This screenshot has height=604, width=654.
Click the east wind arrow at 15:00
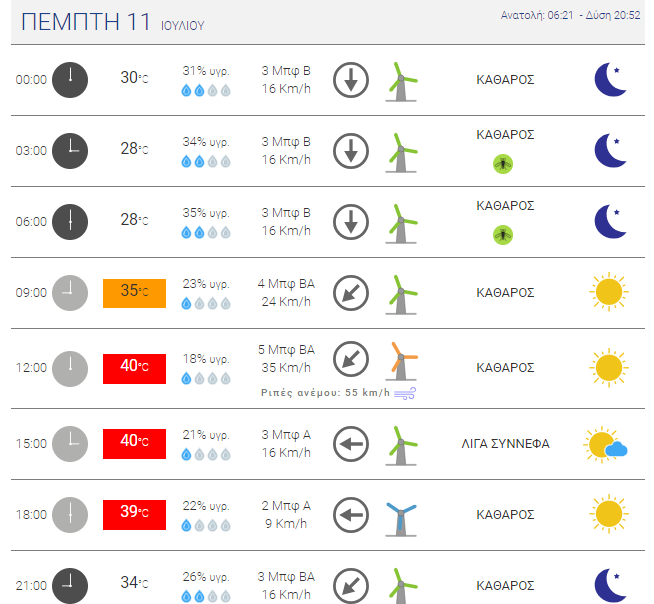coord(351,444)
